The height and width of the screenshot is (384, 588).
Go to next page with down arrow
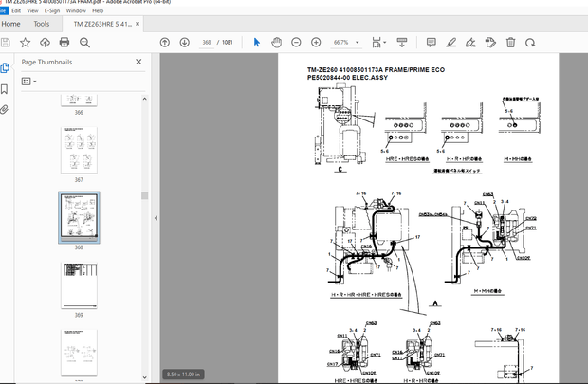184,43
